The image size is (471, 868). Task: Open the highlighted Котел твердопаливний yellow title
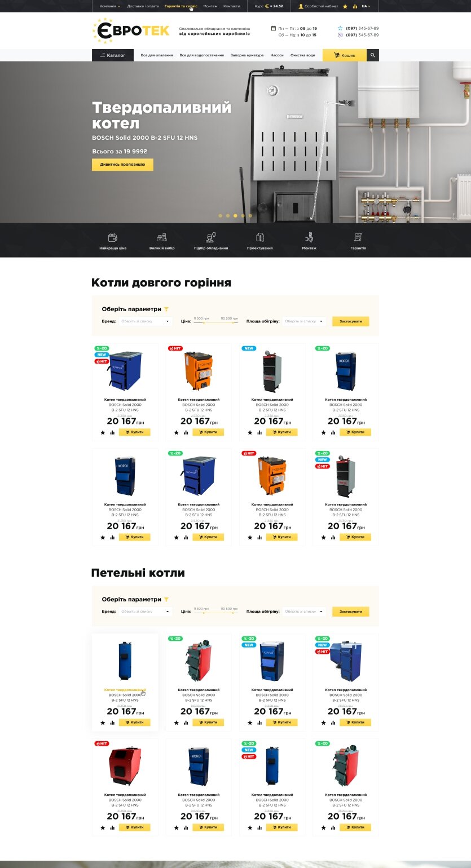coord(125,690)
